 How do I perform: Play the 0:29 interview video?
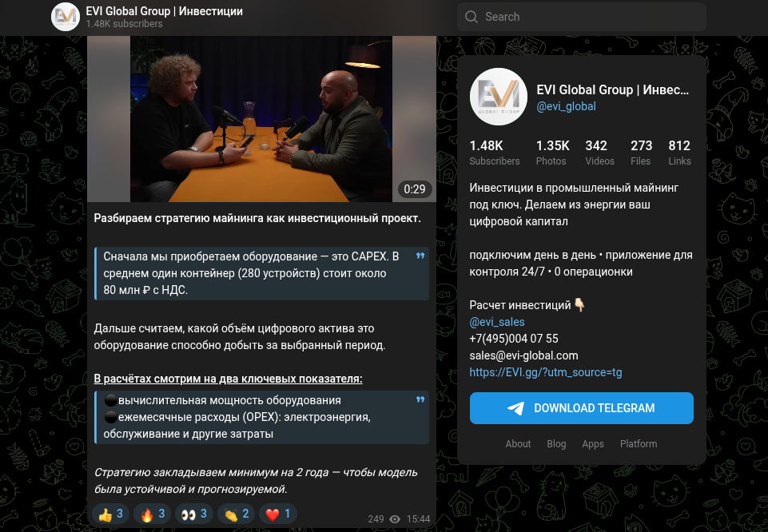point(261,119)
